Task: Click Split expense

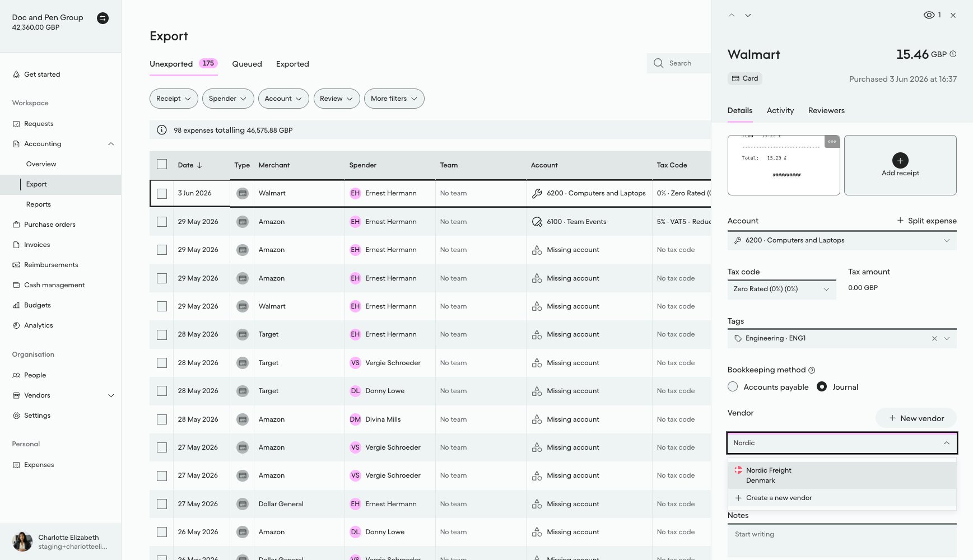Action: pos(927,221)
